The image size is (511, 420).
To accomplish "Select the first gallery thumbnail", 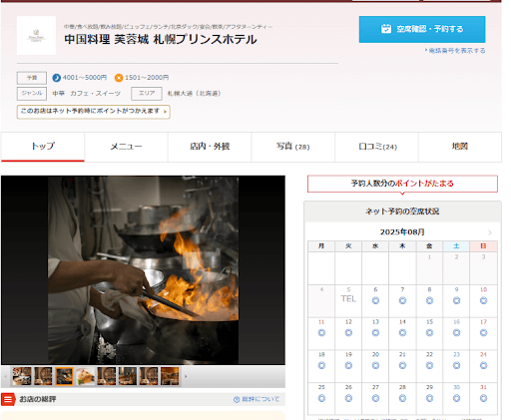I will 22,376.
